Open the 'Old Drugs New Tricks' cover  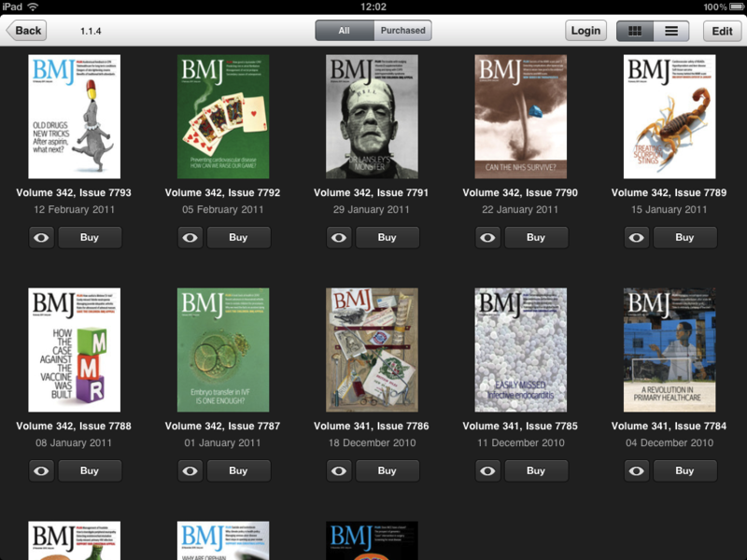pos(75,117)
